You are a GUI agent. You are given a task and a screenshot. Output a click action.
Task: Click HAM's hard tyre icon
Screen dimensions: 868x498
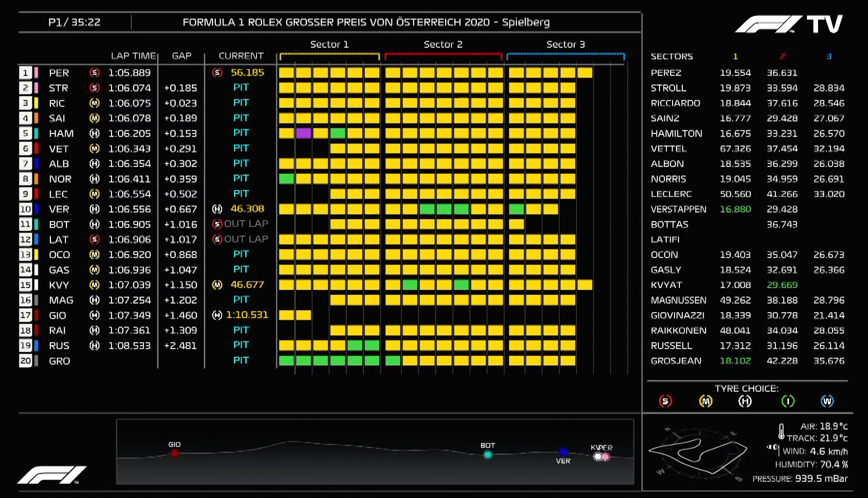[x=95, y=133]
